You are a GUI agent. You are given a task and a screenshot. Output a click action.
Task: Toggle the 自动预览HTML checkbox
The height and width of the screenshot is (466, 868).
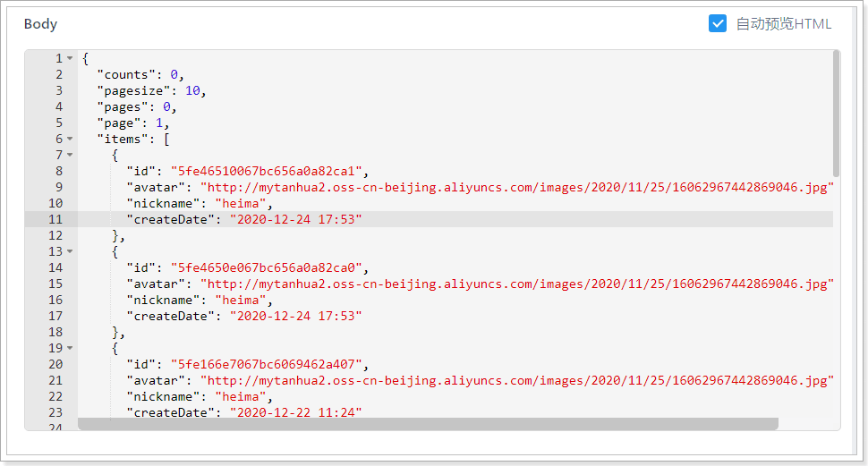pos(717,24)
